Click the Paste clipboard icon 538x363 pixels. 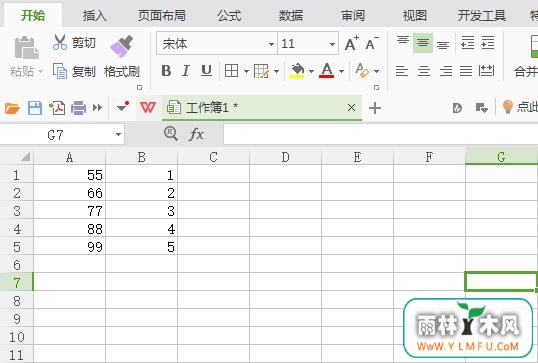point(26,48)
